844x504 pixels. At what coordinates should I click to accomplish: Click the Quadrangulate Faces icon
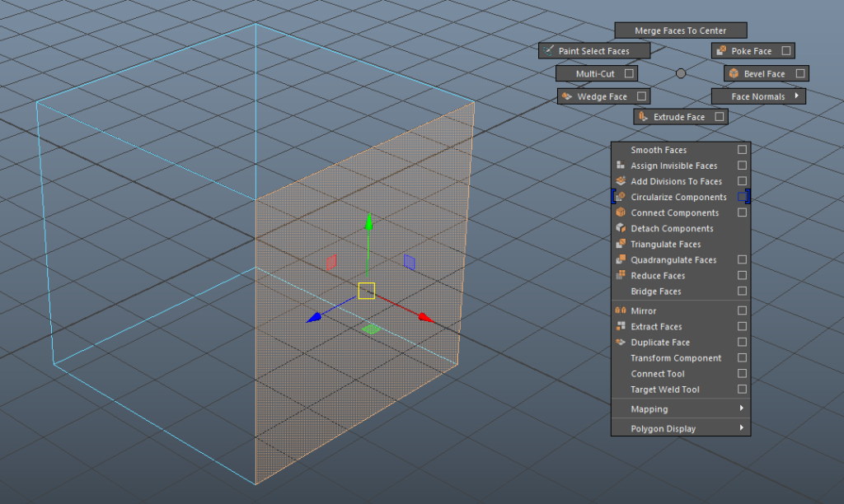(621, 259)
